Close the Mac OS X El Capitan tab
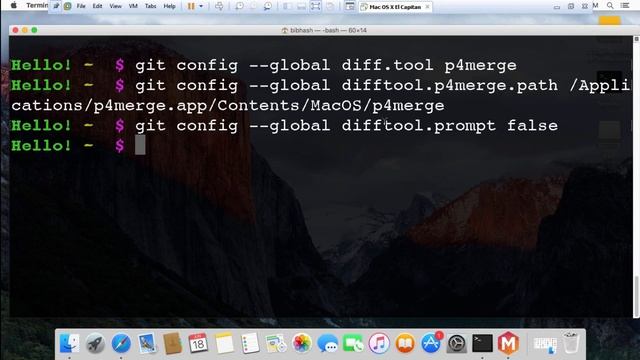This screenshot has width=640, height=360. (x=427, y=7)
